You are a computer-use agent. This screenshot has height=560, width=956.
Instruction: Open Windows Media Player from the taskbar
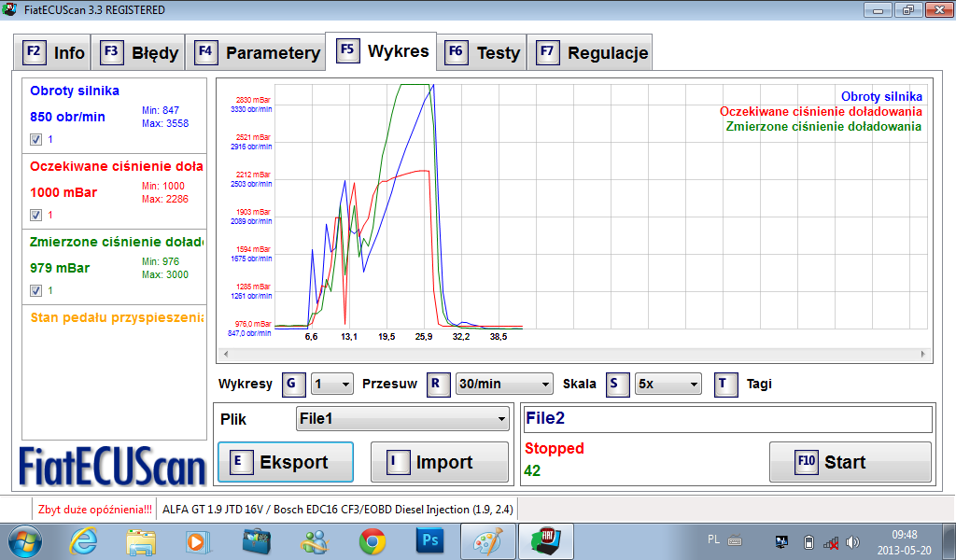click(198, 541)
